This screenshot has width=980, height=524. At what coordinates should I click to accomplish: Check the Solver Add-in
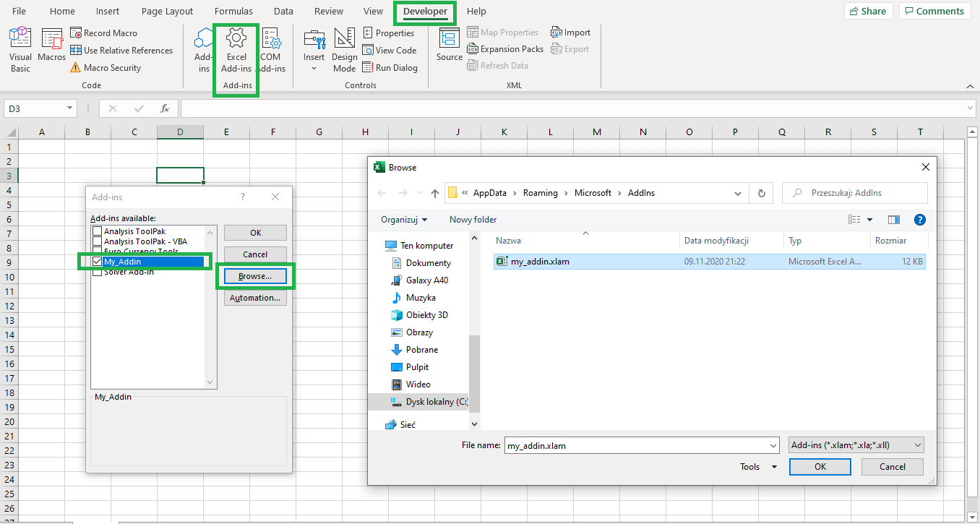98,271
